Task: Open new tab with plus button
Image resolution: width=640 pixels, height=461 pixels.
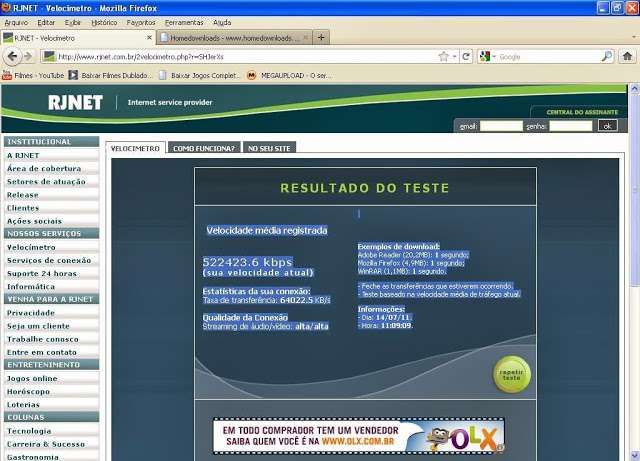Action: [x=321, y=38]
